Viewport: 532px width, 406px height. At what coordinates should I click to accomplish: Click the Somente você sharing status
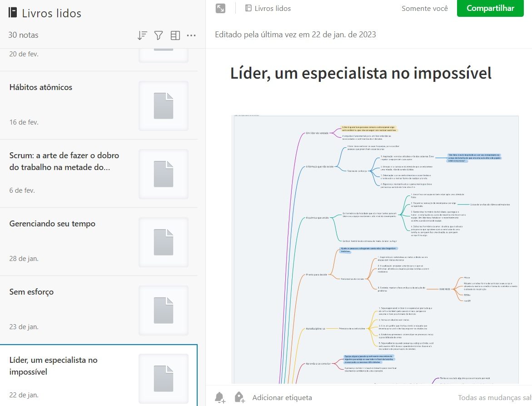(x=424, y=8)
